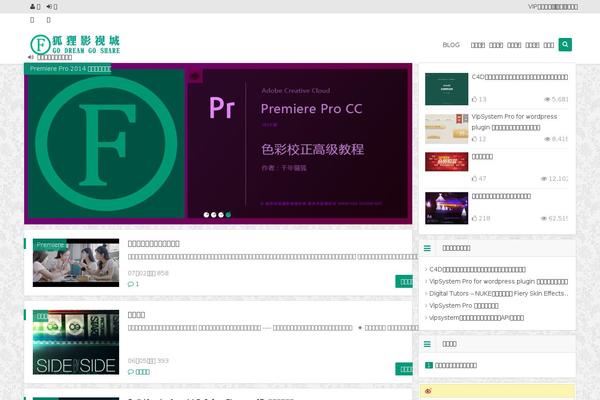Click the eye views icon in the 47-likes row
Image resolution: width=600 pixels, height=400 pixels.
[544, 178]
